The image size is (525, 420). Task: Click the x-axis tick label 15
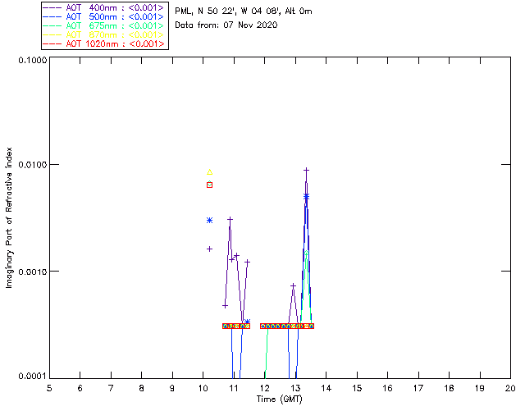coord(357,388)
